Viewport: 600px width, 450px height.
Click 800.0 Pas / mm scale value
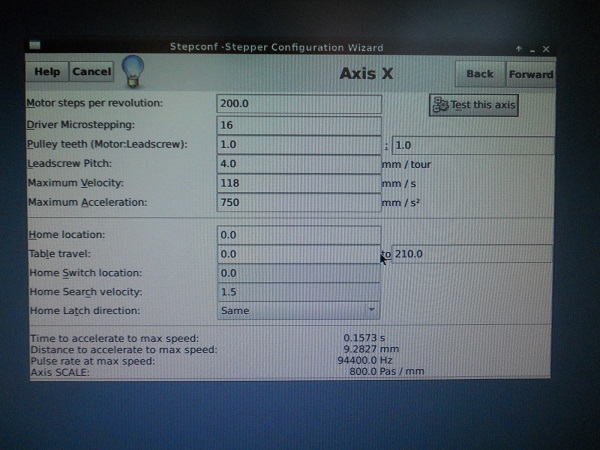coord(386,371)
